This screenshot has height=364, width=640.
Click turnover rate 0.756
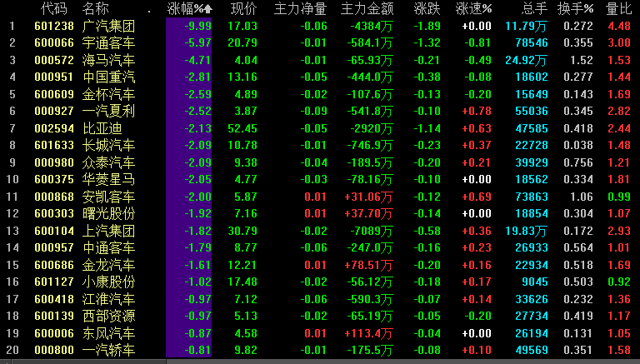tap(578, 162)
